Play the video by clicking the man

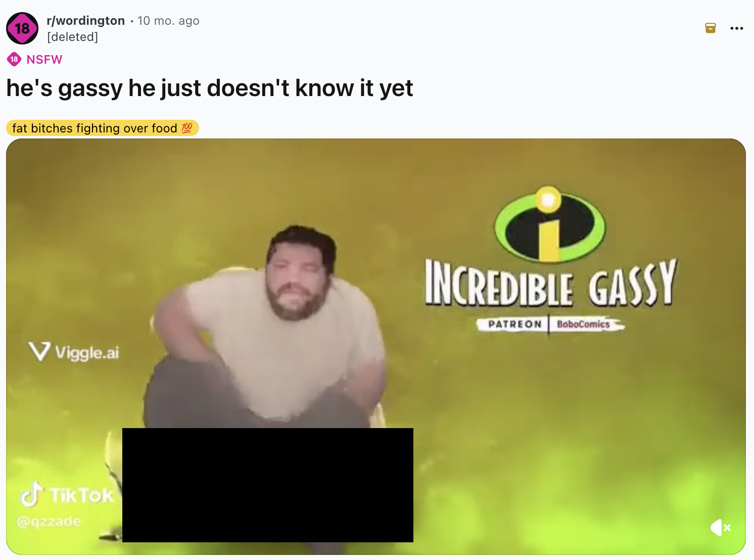[267, 329]
